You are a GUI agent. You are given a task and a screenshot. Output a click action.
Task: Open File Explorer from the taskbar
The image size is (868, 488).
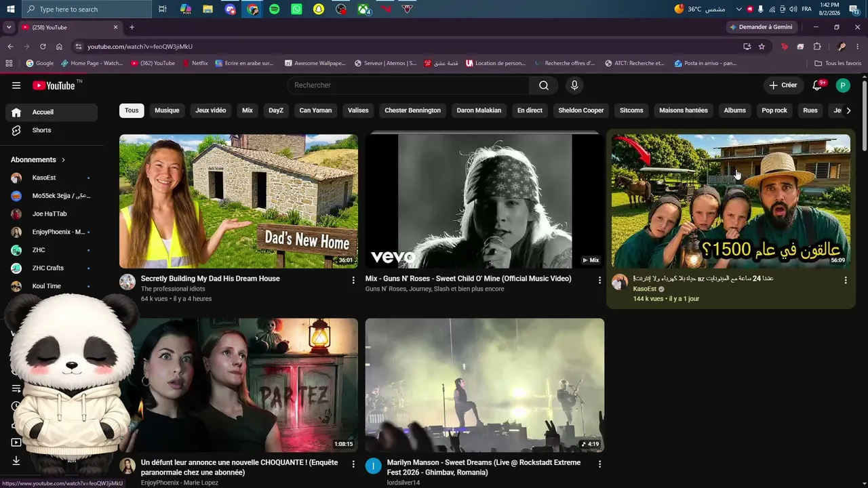(208, 9)
